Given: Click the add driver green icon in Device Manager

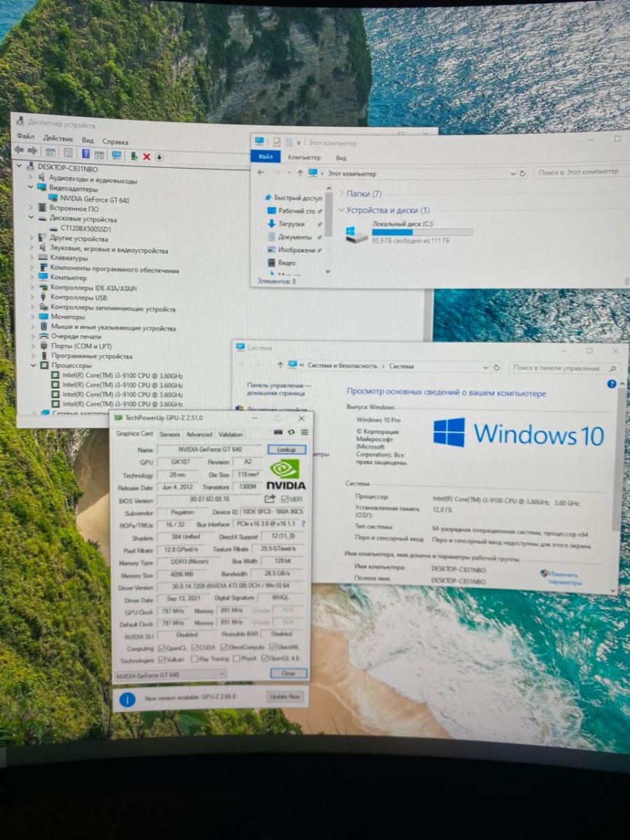Looking at the screenshot, I should point(134,155).
